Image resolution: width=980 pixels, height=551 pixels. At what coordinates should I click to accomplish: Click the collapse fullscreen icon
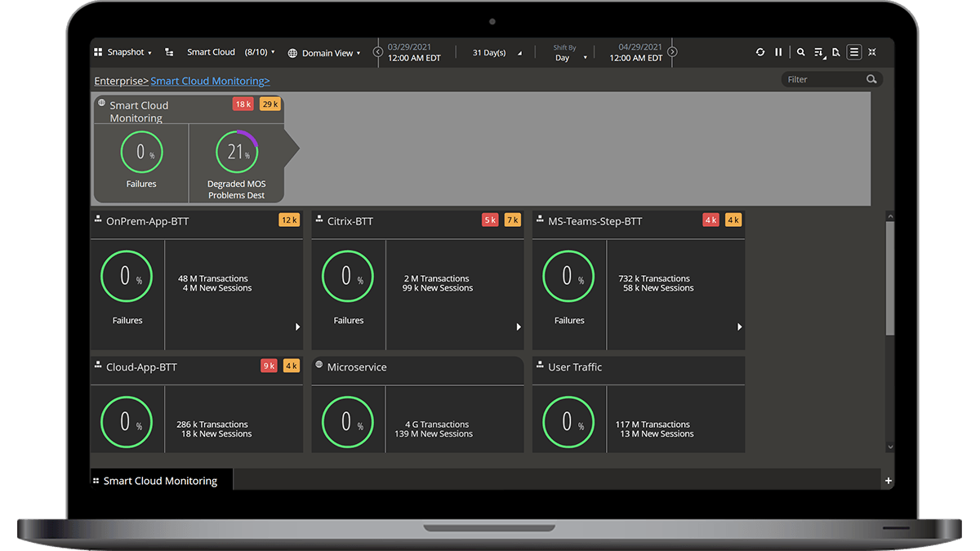point(872,52)
